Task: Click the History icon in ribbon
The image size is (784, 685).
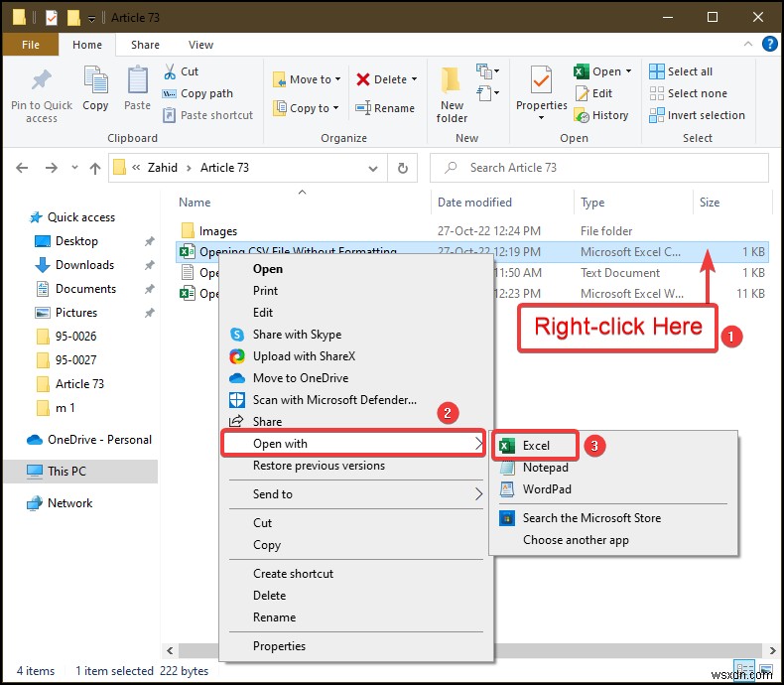Action: 582,115
